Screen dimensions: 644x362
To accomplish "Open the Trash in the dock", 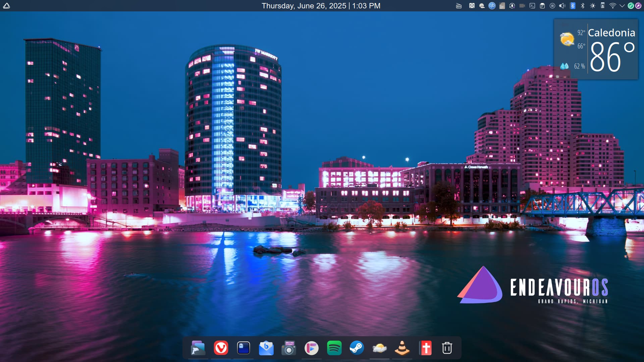I will (x=447, y=348).
